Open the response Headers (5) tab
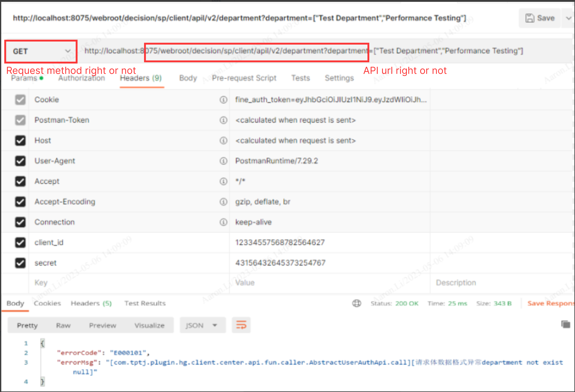 click(x=91, y=303)
